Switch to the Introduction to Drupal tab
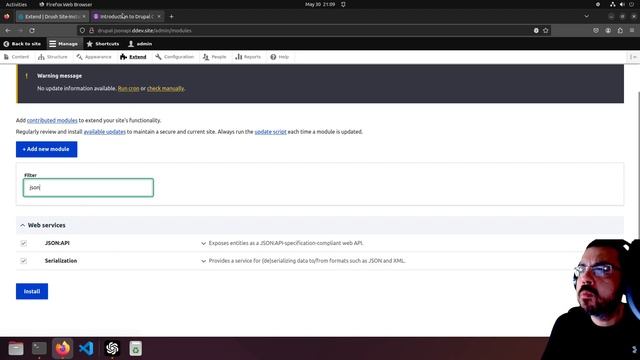The height and width of the screenshot is (360, 640). [127, 16]
